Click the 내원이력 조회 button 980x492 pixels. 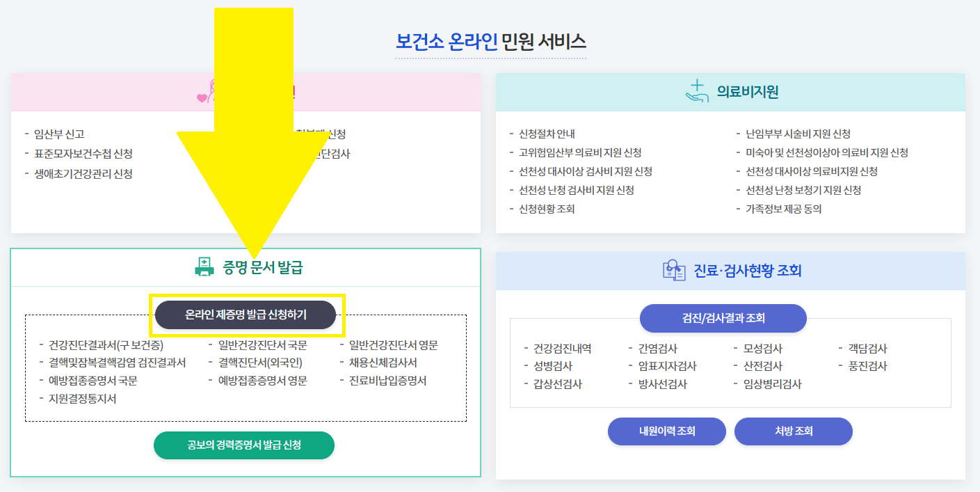tap(666, 431)
